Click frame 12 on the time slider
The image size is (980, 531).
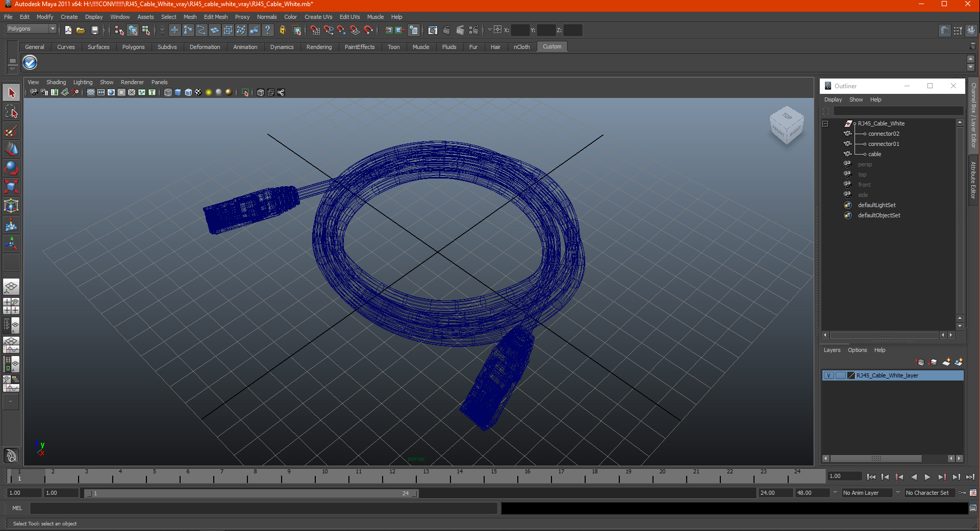click(392, 476)
